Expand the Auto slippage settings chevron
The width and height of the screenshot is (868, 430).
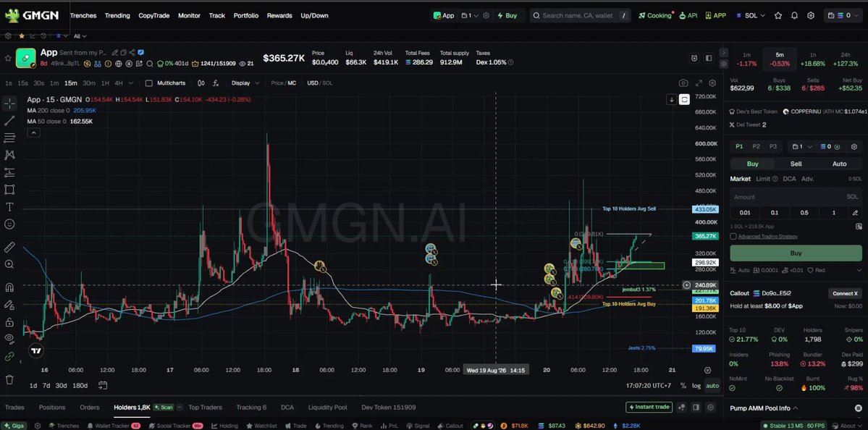point(859,271)
